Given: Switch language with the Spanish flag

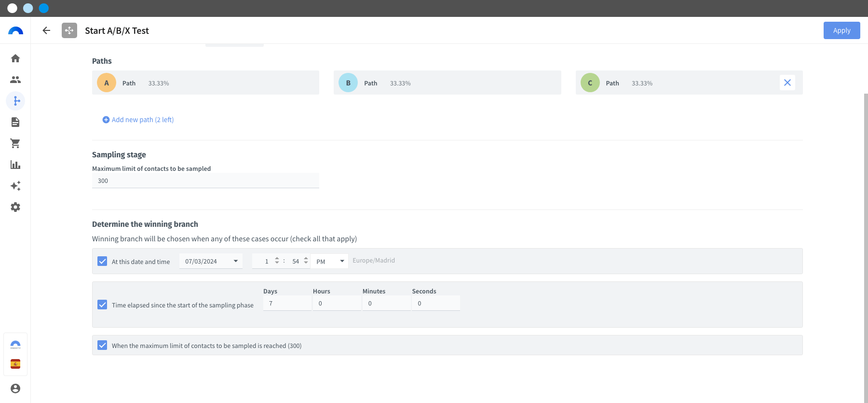Looking at the screenshot, I should point(15,364).
